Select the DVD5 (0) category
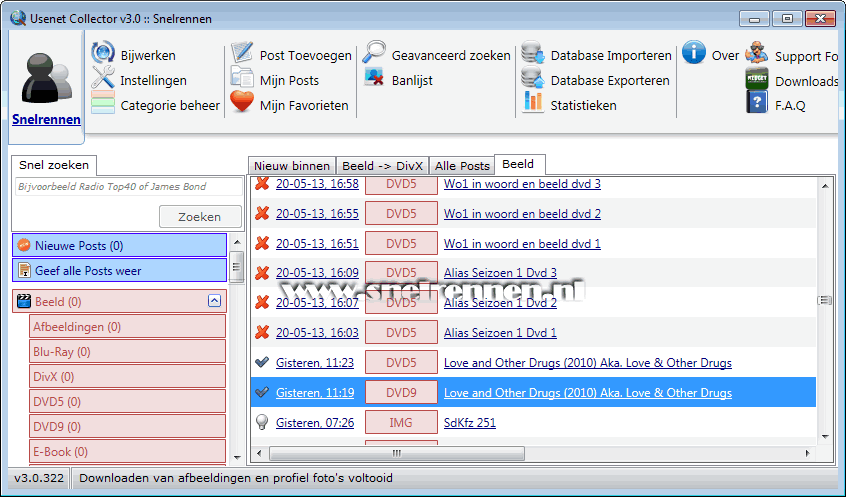Viewport: 846px width, 497px height. (x=127, y=401)
